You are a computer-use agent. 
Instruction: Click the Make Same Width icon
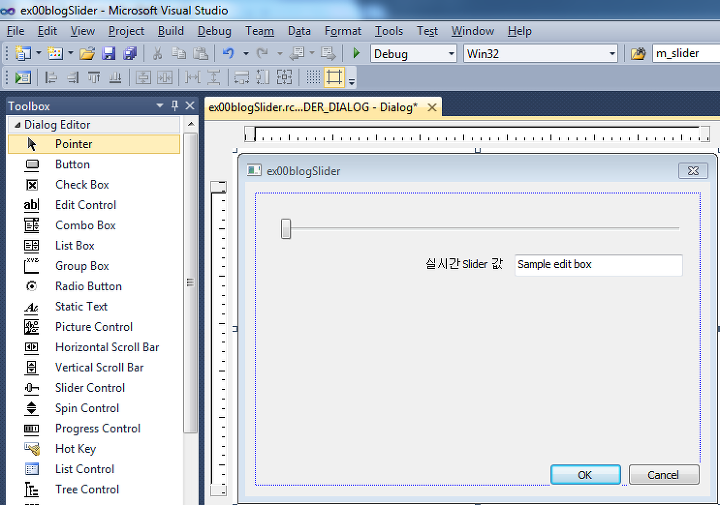point(242,77)
